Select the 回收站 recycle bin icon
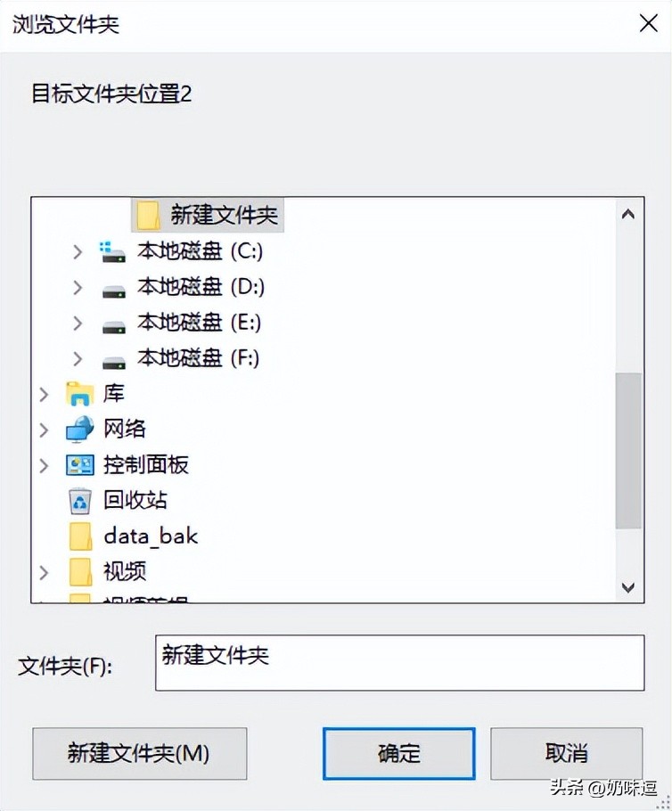 pyautogui.click(x=80, y=501)
